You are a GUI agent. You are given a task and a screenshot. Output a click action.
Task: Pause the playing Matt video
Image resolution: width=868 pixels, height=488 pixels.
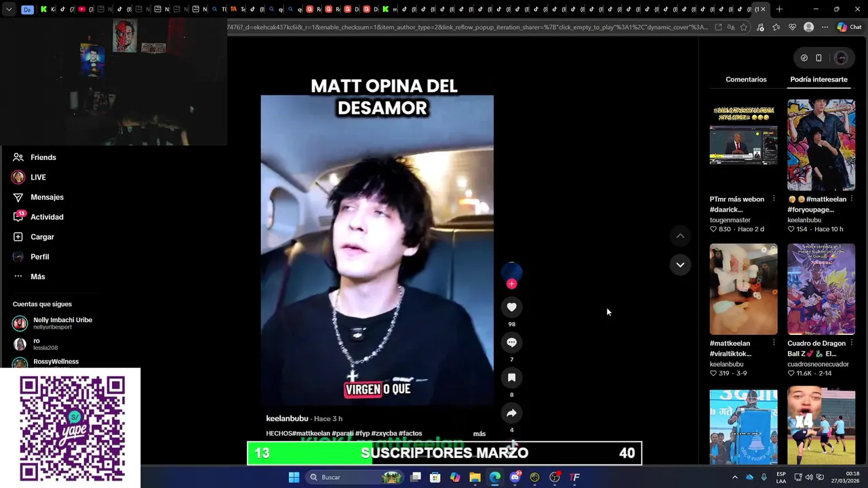coord(377,251)
